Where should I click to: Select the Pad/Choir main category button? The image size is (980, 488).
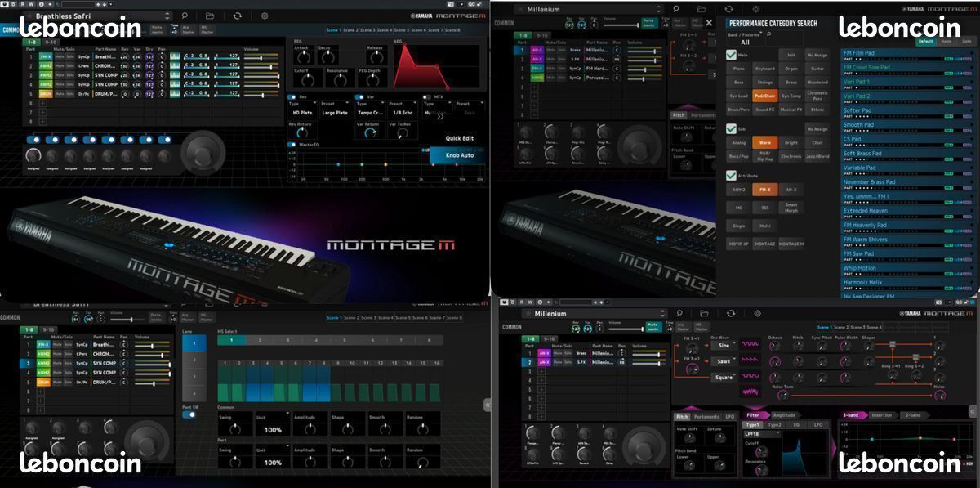[x=765, y=96]
